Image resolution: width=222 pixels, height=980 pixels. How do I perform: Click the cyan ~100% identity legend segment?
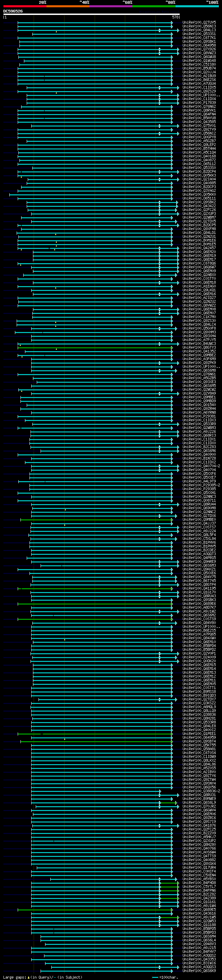coord(197,6)
